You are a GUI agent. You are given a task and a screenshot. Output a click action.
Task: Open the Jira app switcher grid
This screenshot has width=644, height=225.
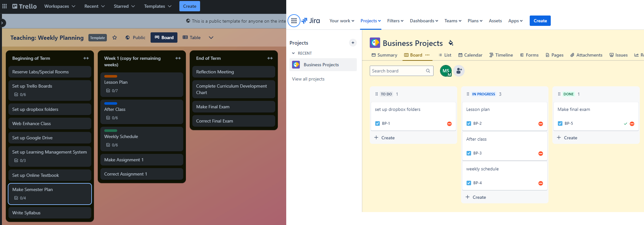(x=294, y=21)
